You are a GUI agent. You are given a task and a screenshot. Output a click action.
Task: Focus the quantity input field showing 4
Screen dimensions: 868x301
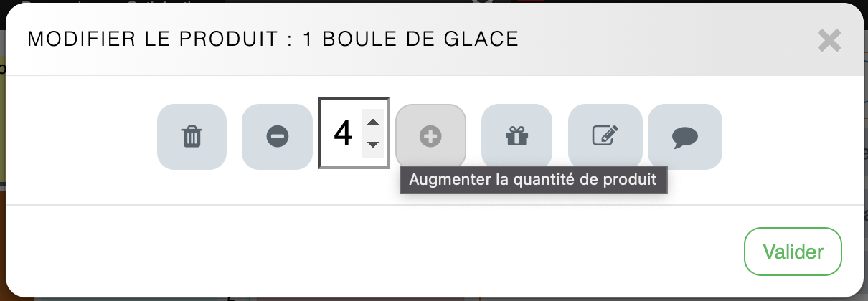point(343,134)
